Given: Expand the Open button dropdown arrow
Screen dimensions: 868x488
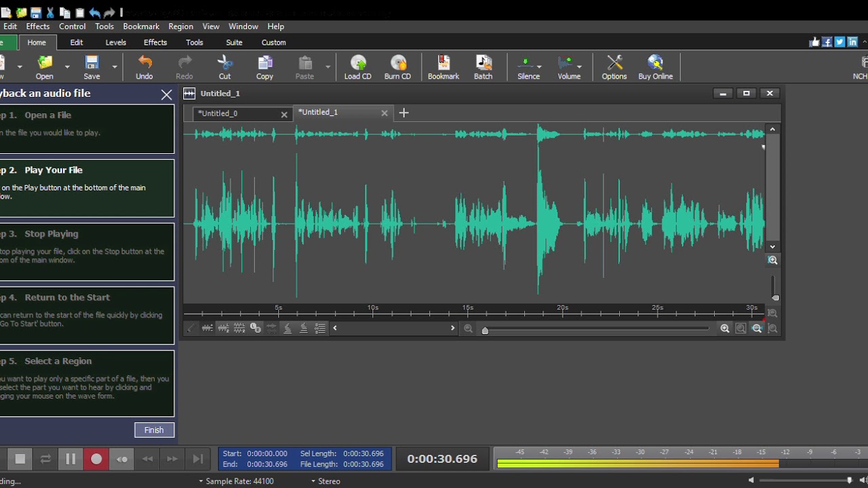Looking at the screenshot, I should pyautogui.click(x=67, y=66).
